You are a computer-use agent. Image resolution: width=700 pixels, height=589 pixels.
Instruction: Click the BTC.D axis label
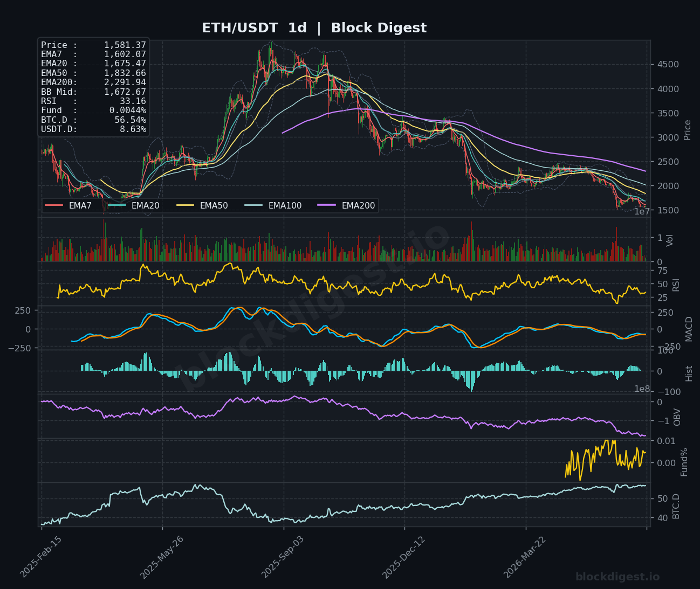click(676, 505)
